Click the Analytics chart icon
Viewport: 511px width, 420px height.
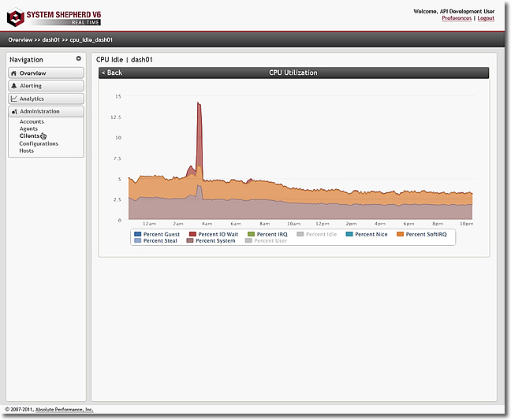coord(13,98)
